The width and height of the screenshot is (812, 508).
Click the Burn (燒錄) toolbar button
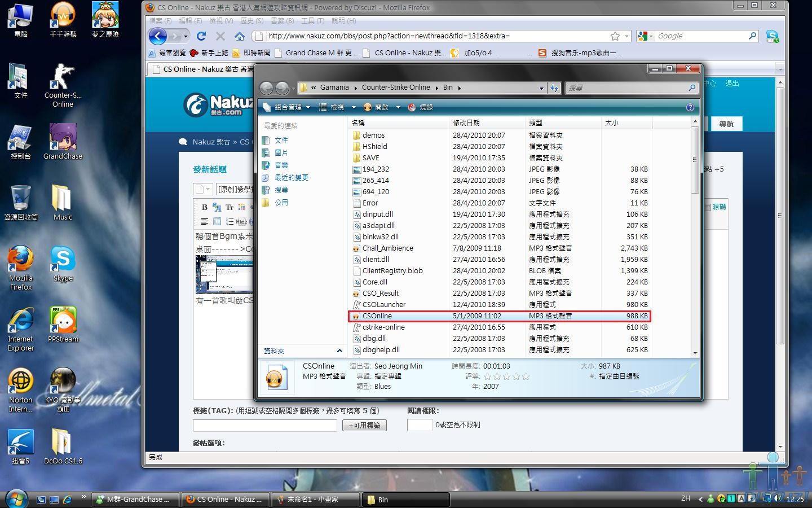pos(421,107)
